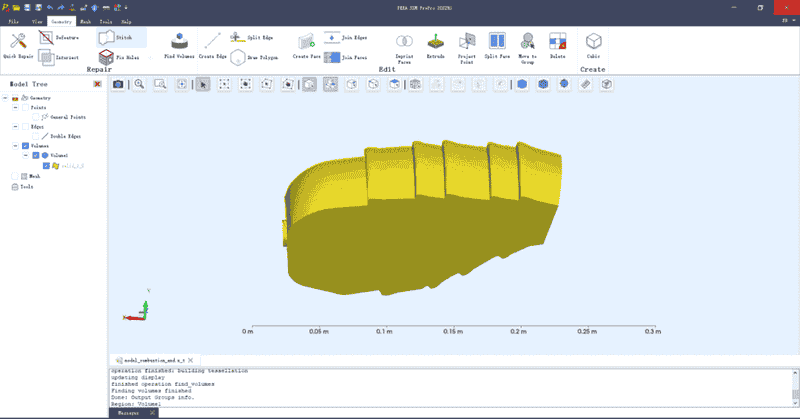Switch to the View ribbon tab

pos(37,21)
